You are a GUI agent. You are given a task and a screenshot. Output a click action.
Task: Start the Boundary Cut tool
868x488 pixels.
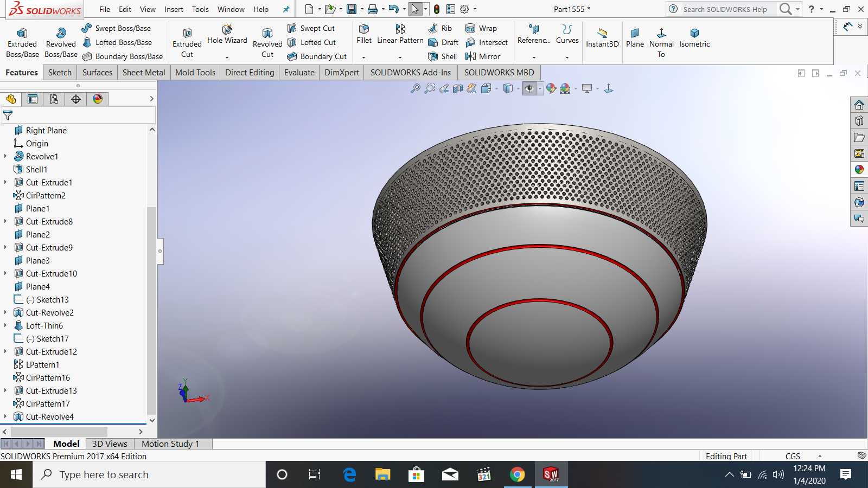[317, 56]
